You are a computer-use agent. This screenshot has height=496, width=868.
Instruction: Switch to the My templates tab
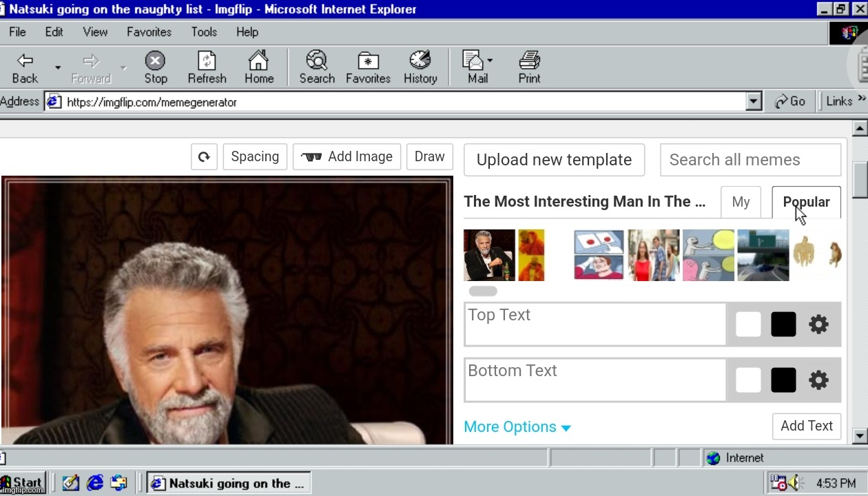741,202
